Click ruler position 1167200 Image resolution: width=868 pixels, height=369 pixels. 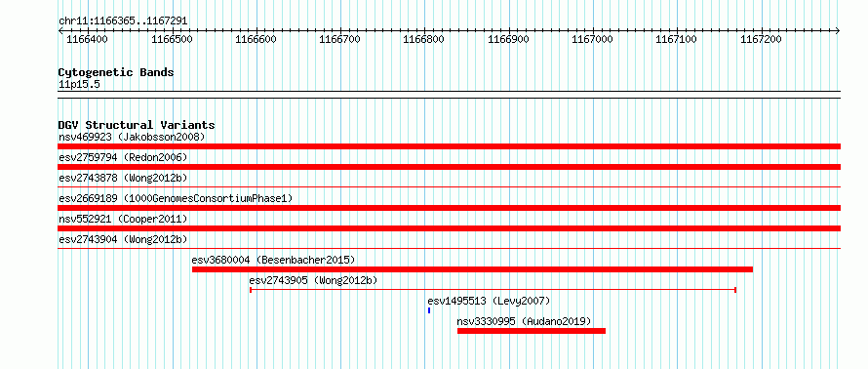tap(761, 39)
